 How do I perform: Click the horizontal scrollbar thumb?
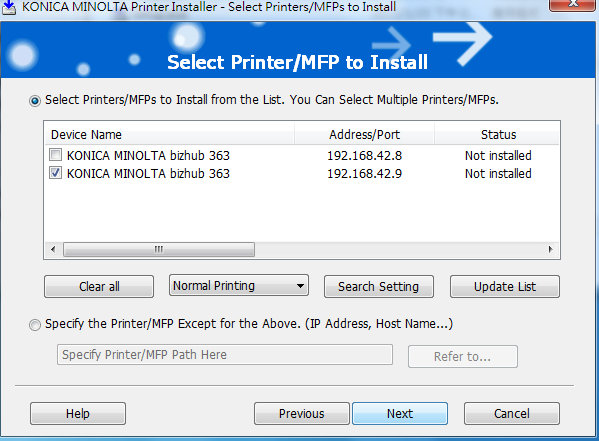click(159, 250)
